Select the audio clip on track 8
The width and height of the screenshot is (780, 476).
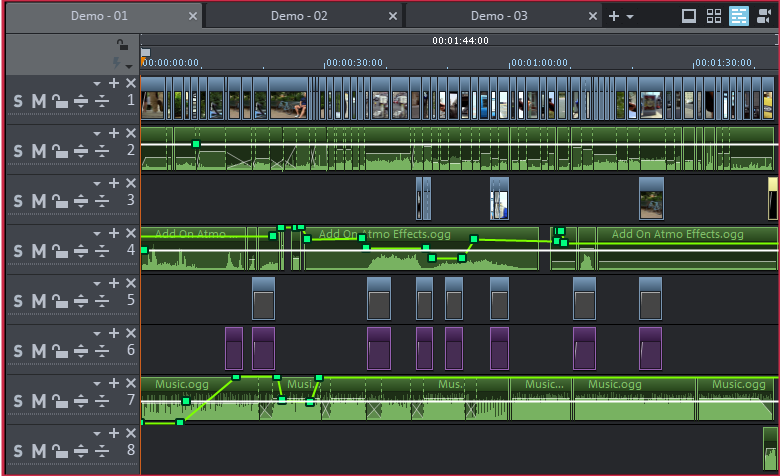[x=770, y=448]
